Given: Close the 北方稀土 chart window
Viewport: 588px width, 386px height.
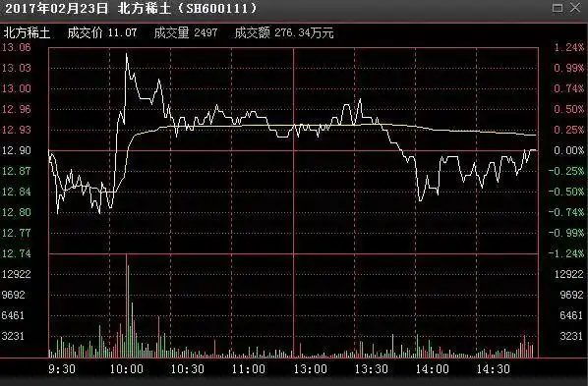Looking at the screenshot, I should click(575, 8).
